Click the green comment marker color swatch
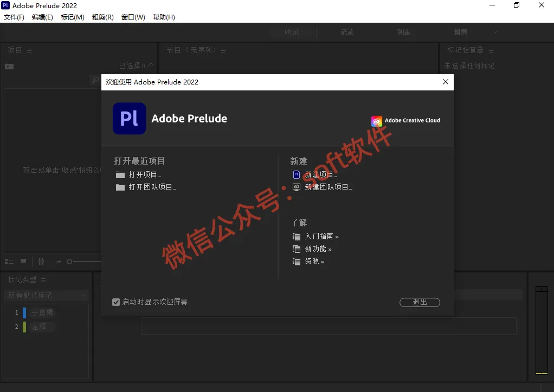 coord(24,326)
